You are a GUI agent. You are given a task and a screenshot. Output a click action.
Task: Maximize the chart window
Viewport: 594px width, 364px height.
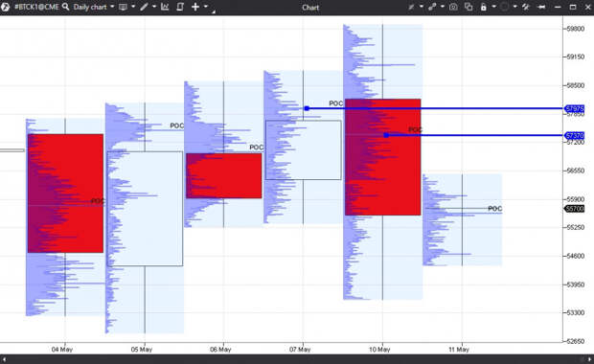573,7
